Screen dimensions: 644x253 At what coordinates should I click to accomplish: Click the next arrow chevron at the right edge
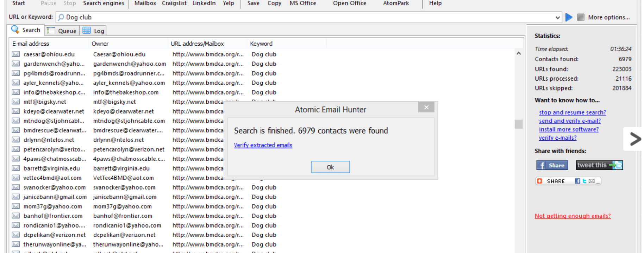tap(635, 139)
